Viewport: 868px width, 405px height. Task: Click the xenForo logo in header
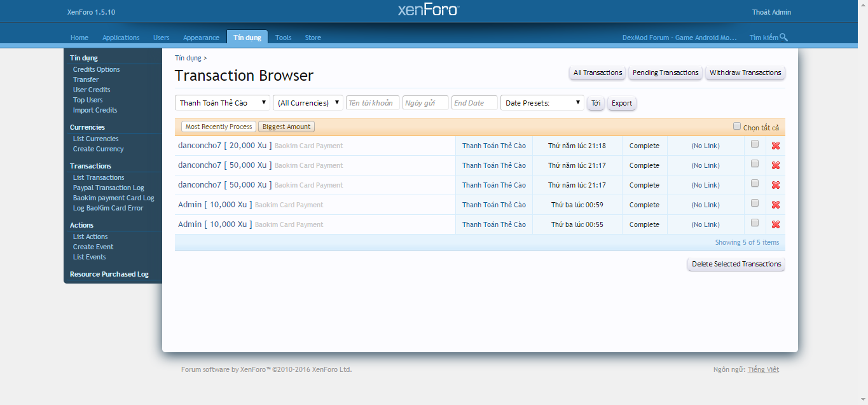pyautogui.click(x=428, y=10)
